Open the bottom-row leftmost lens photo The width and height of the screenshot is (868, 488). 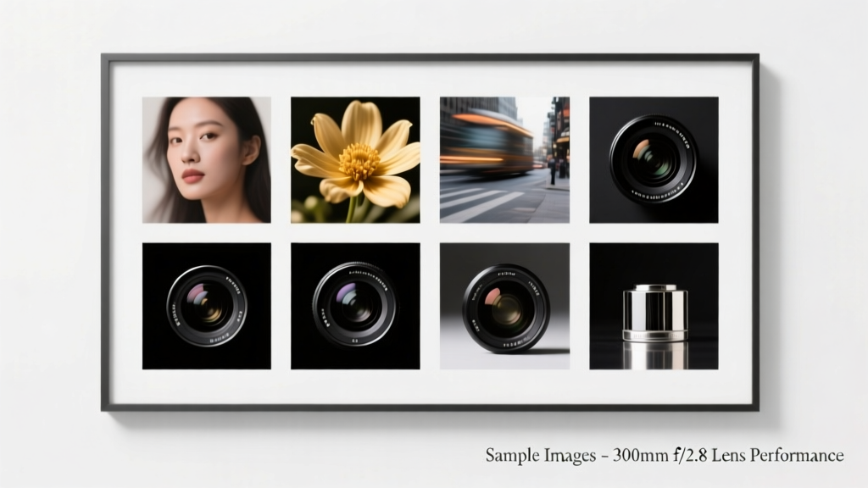[207, 306]
